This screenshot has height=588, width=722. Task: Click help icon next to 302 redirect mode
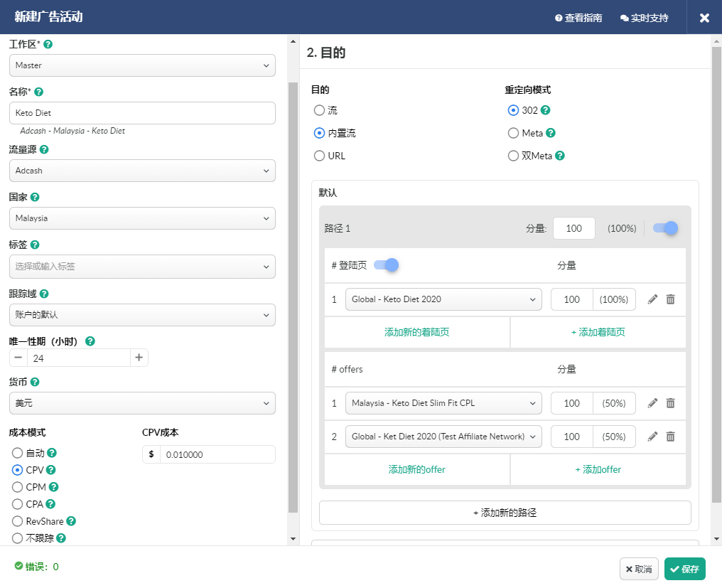coord(546,110)
